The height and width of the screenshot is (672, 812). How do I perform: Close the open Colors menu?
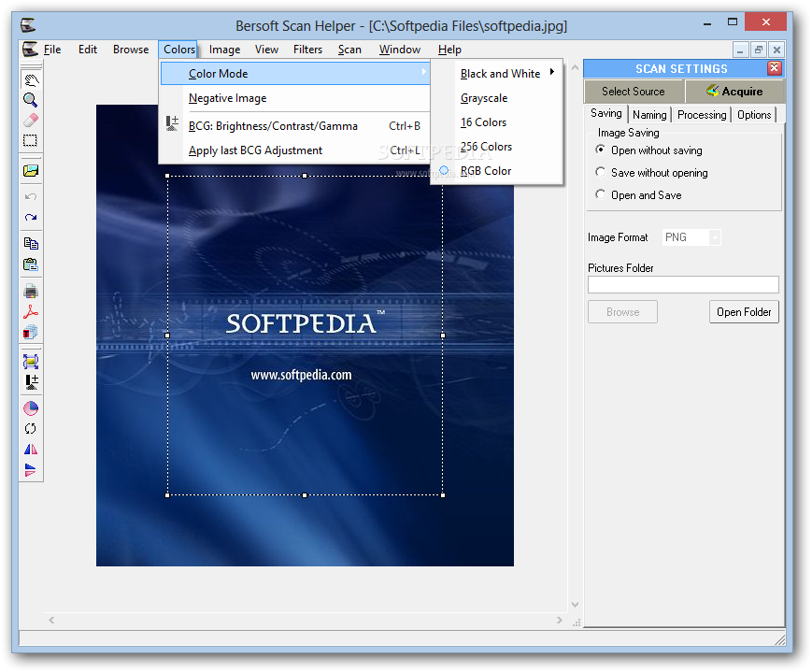(178, 50)
